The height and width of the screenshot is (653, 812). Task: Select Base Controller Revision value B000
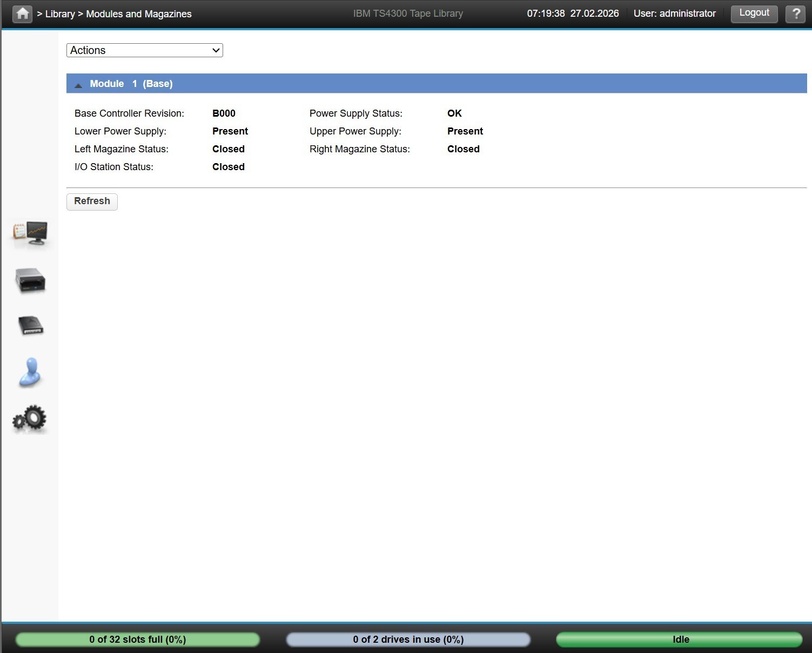pyautogui.click(x=224, y=113)
